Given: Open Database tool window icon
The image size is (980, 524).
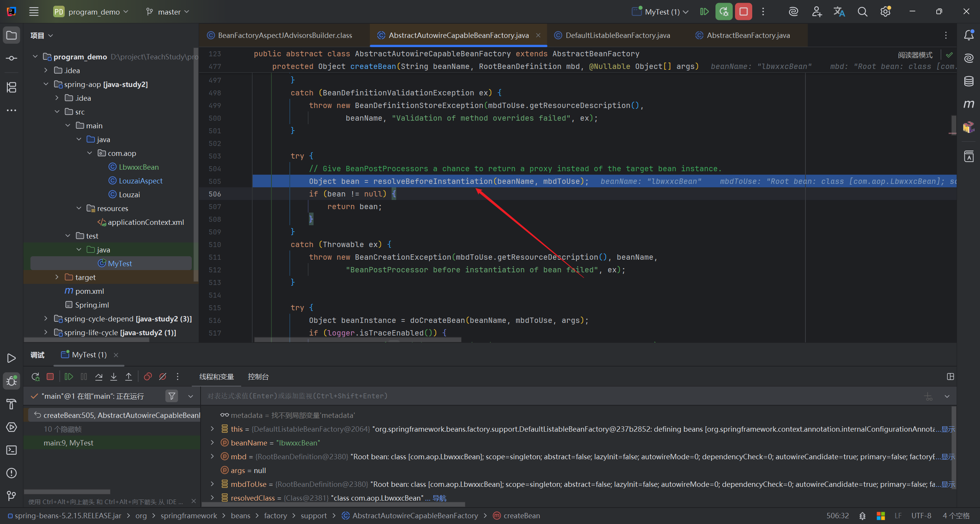Looking at the screenshot, I should click(969, 81).
